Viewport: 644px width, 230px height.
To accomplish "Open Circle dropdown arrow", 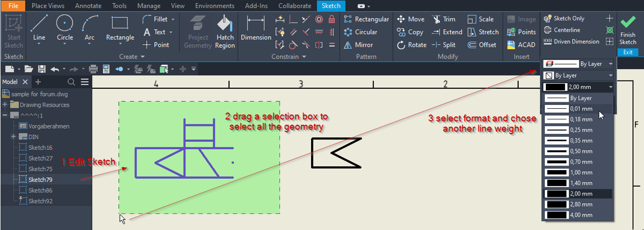I will (x=65, y=44).
